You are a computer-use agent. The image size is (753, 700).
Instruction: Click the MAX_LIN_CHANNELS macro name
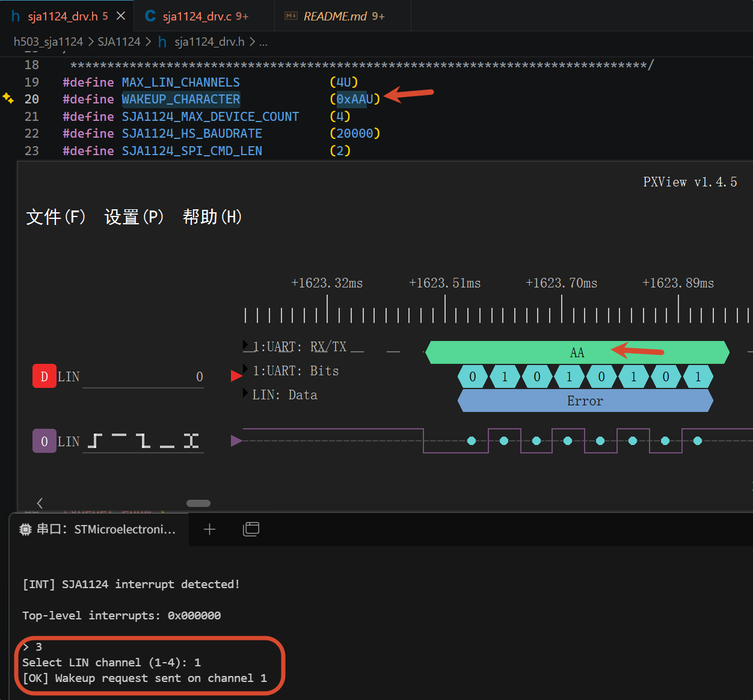[x=180, y=82]
